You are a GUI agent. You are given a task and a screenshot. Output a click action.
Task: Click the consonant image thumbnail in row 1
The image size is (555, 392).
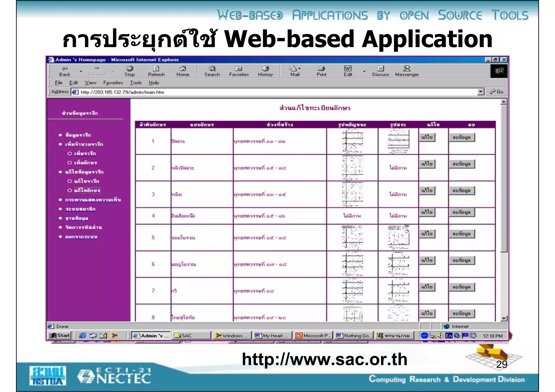tap(352, 141)
